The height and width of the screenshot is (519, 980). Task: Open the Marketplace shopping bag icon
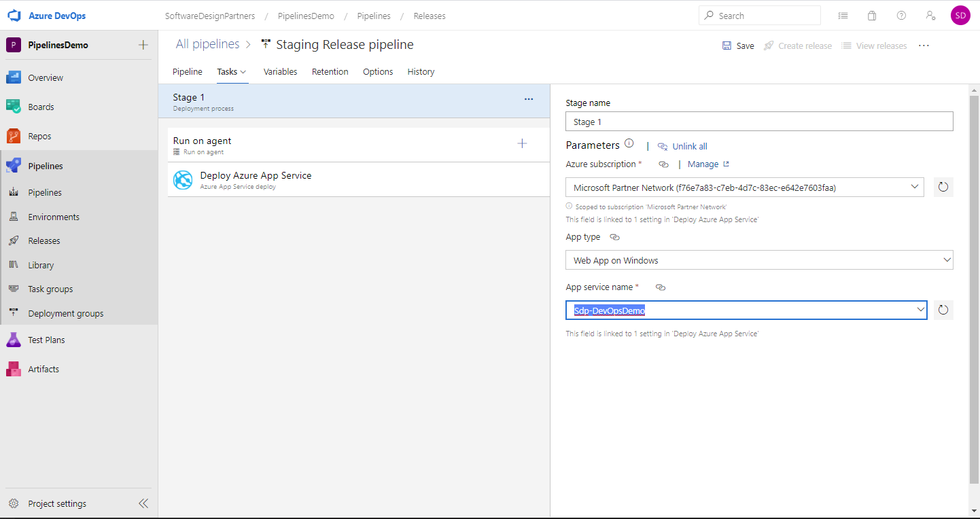tap(872, 15)
